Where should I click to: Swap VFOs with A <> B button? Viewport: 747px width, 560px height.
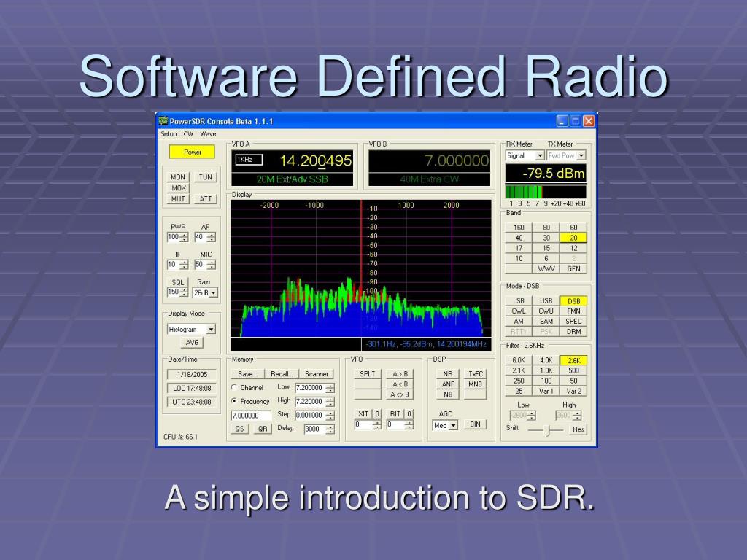point(400,394)
